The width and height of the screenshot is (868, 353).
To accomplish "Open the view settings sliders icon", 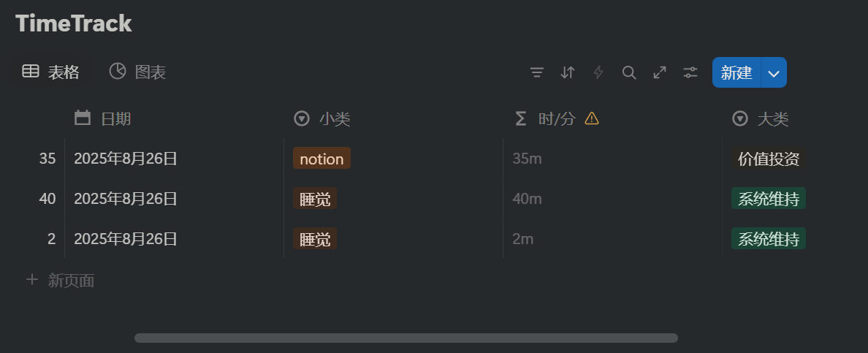I will pos(690,72).
